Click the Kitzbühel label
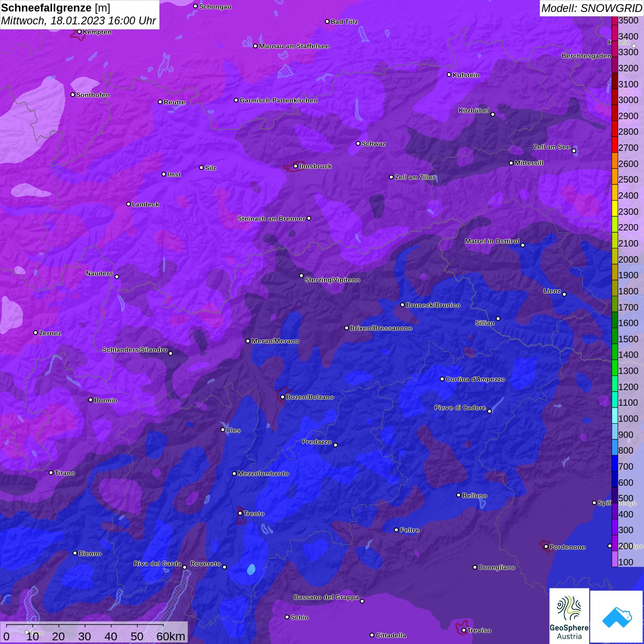This screenshot has width=644, height=644. pyautogui.click(x=474, y=110)
